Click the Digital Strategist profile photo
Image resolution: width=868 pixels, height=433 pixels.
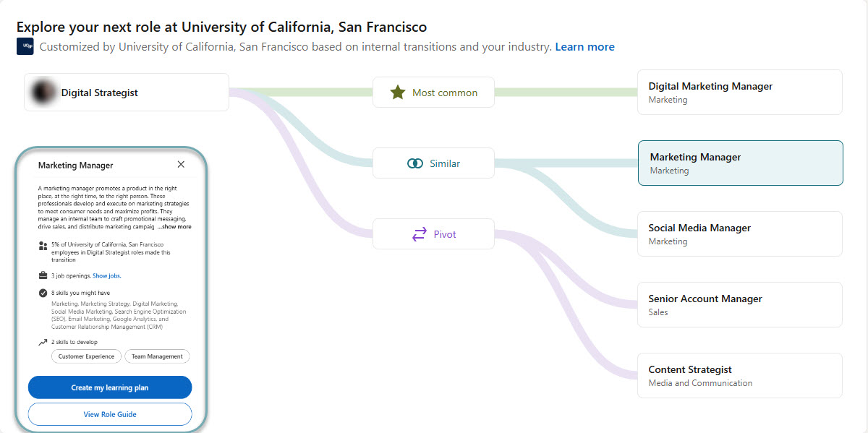[44, 93]
